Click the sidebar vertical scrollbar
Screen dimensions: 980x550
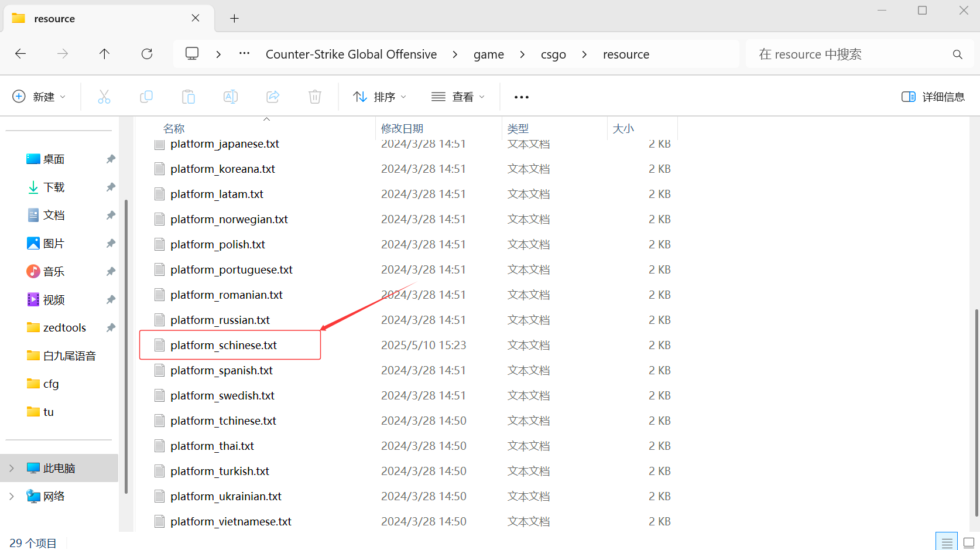click(x=126, y=346)
